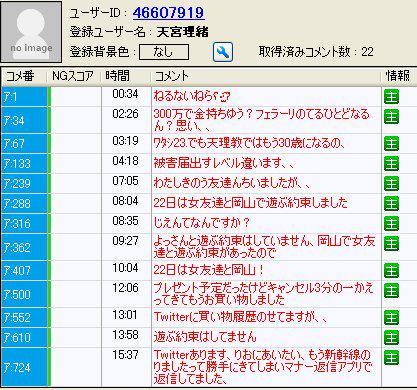Select comment number cell ア:552

pos(24,318)
